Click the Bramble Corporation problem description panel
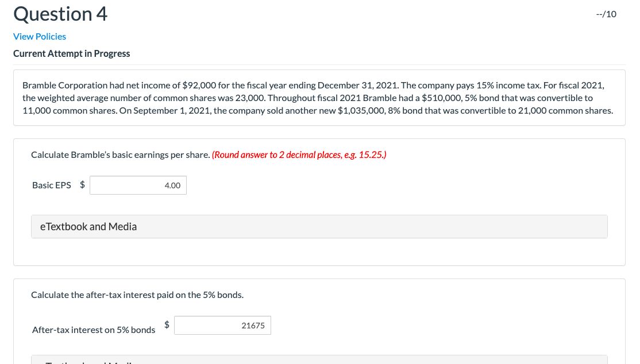This screenshot has height=364, width=640. pos(319,98)
